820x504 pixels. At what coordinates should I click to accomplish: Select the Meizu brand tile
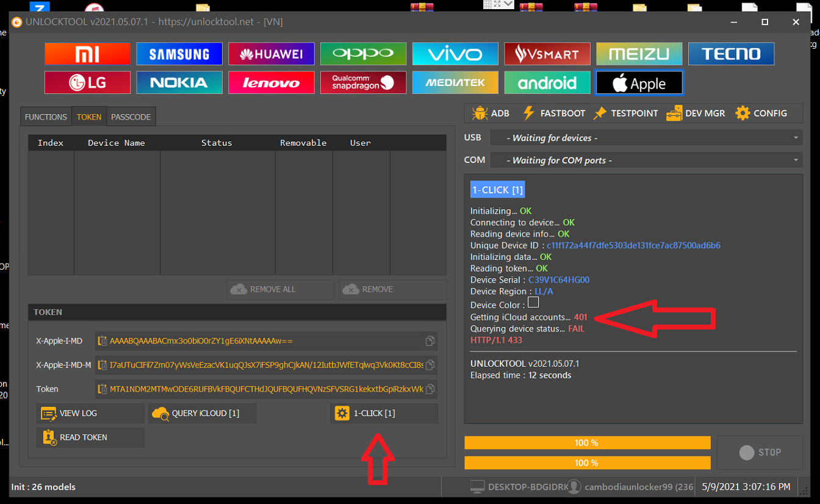tap(639, 54)
